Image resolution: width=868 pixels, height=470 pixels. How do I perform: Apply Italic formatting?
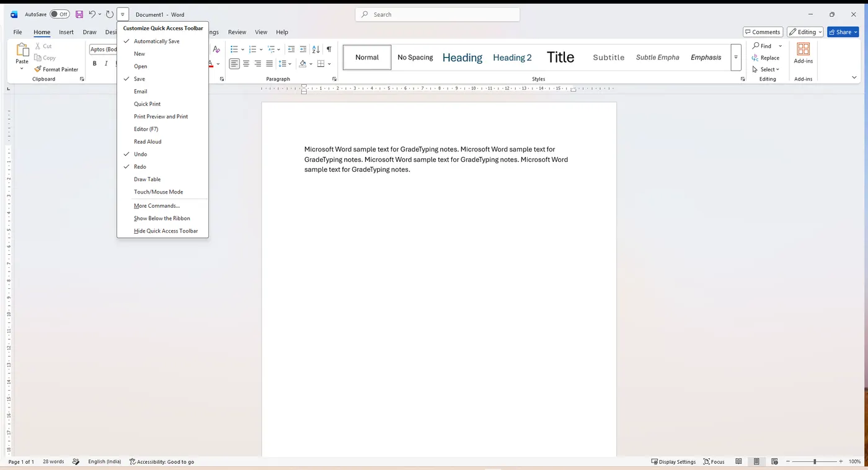click(106, 63)
